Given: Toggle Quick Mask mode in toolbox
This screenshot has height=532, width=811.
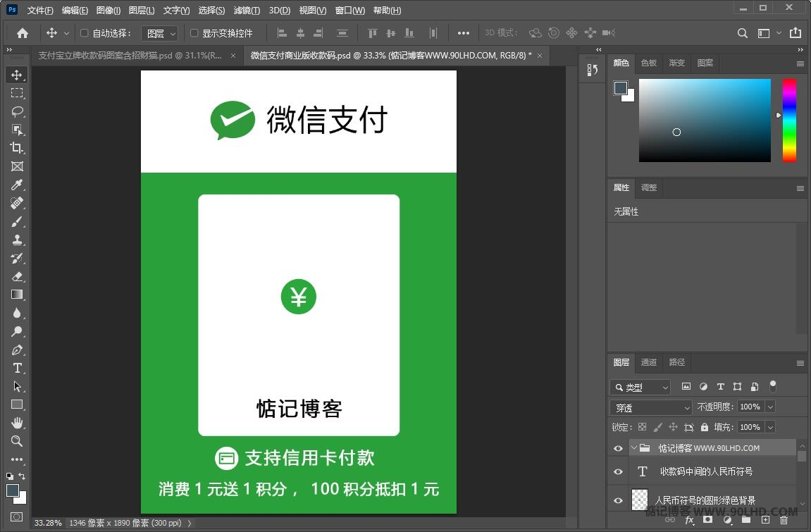Looking at the screenshot, I should pyautogui.click(x=16, y=516).
